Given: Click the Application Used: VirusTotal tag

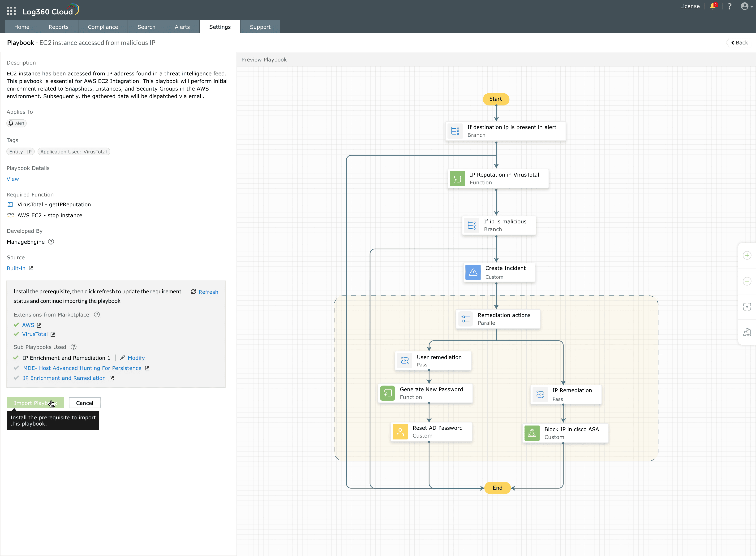Looking at the screenshot, I should pos(74,152).
